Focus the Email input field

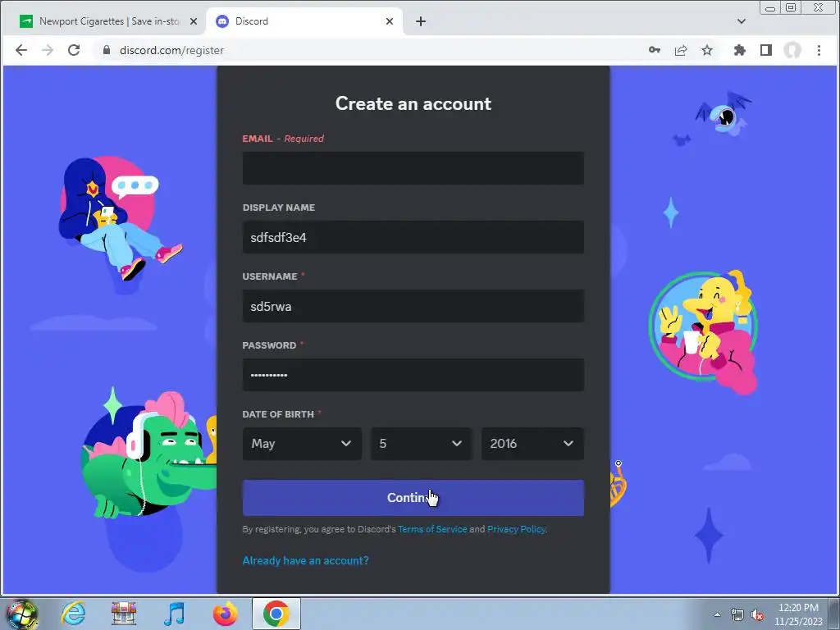tap(413, 168)
